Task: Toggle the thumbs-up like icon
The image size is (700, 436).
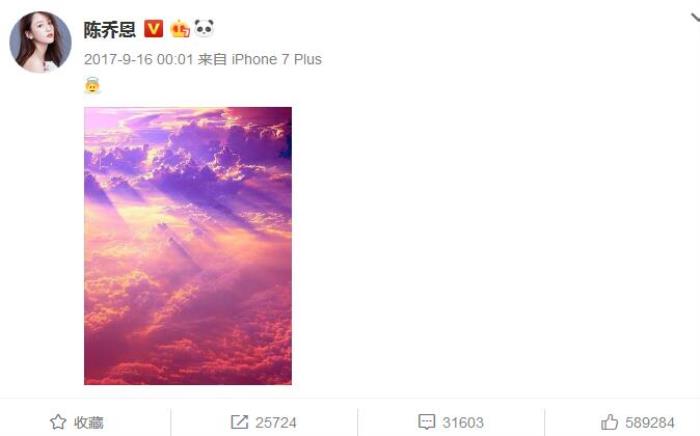Action: [609, 422]
